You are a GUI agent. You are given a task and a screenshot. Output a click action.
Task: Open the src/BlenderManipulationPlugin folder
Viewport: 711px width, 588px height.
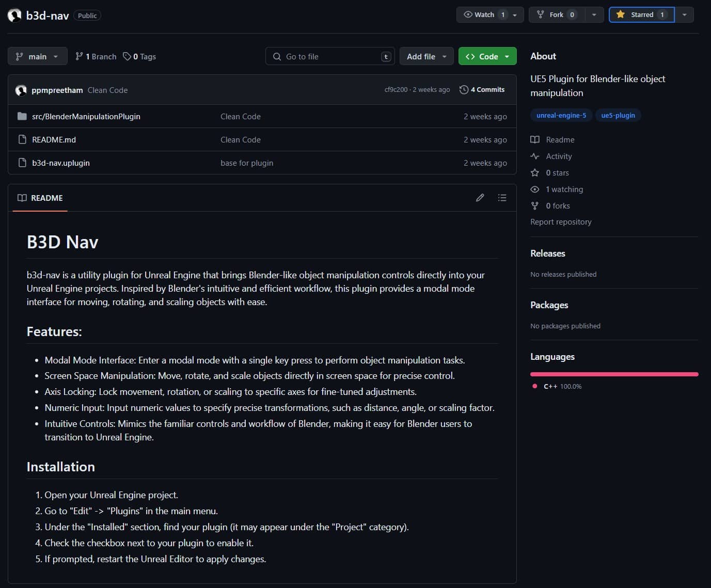(86, 116)
